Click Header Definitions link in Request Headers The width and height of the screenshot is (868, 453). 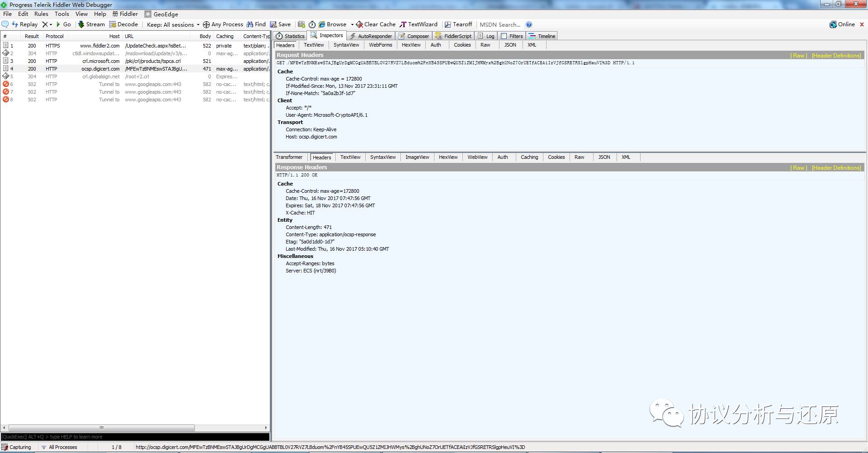836,56
